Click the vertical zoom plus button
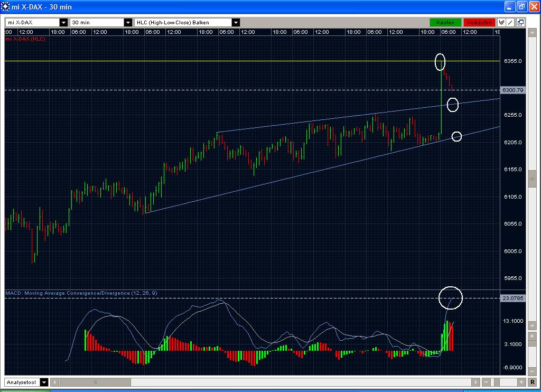Screen dimensions: 541x392 point(532,336)
